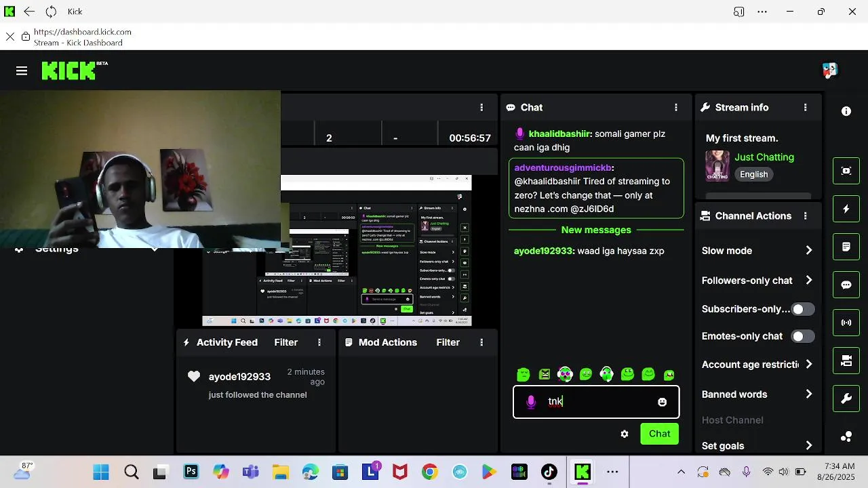Click Filter in Mod Actions panel

[x=448, y=342]
